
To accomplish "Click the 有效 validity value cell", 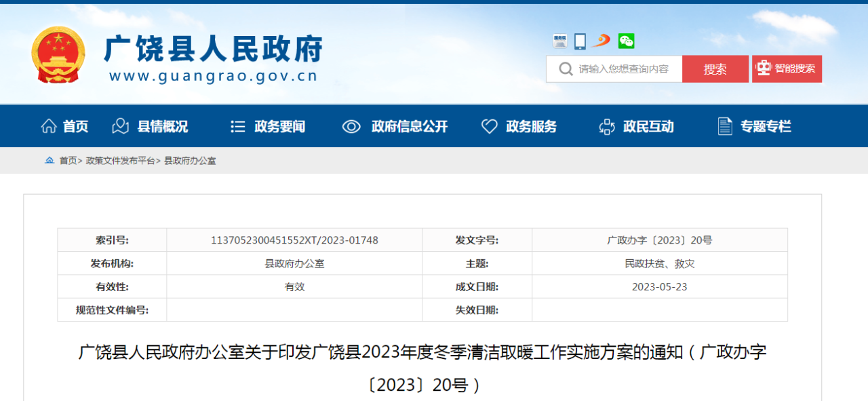I will pos(294,286).
